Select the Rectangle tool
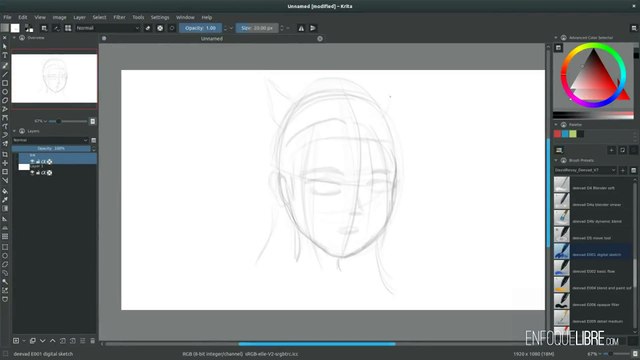Image resolution: width=640 pixels, height=360 pixels. coord(5,83)
